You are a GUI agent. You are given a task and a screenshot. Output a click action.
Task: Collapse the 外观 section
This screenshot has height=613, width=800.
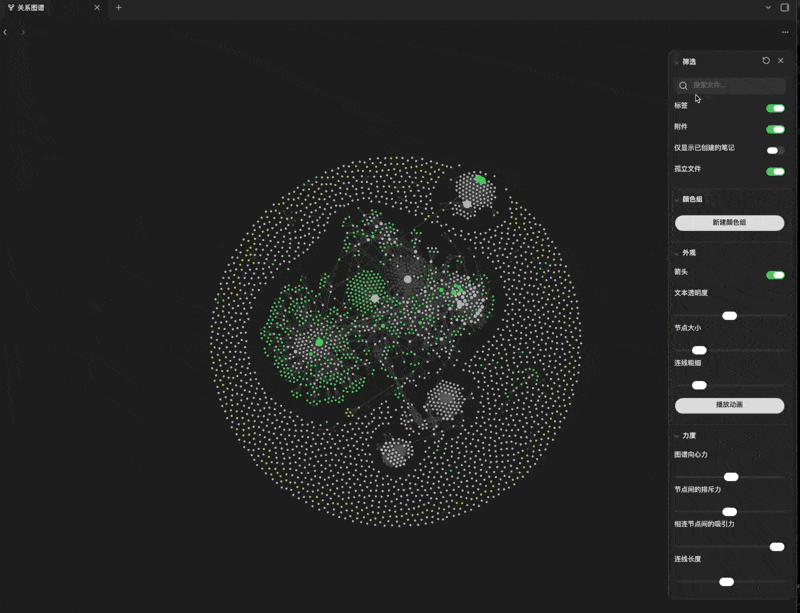[x=677, y=253]
